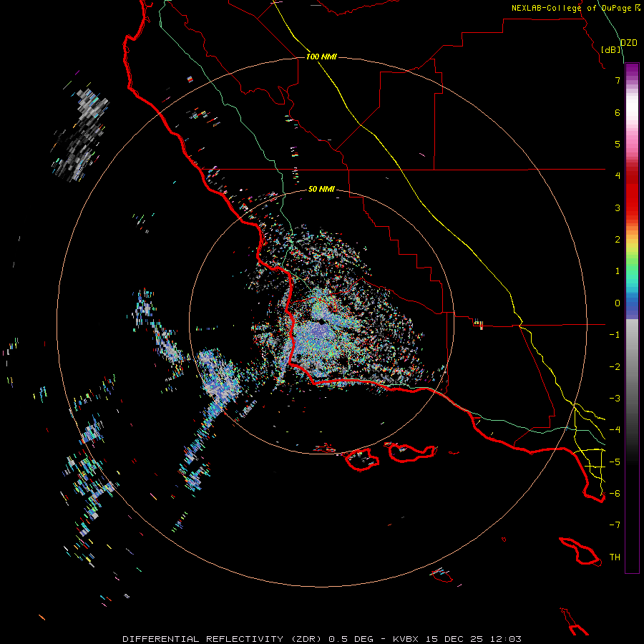
Task: Click the 100 NMI range ring label
Action: tap(321, 57)
